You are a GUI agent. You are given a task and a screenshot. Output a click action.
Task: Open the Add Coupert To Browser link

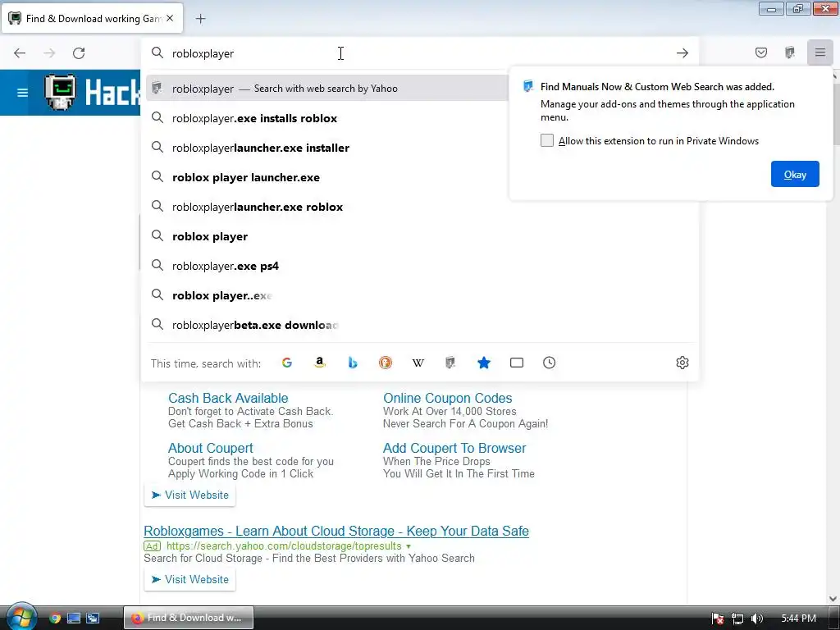click(454, 448)
